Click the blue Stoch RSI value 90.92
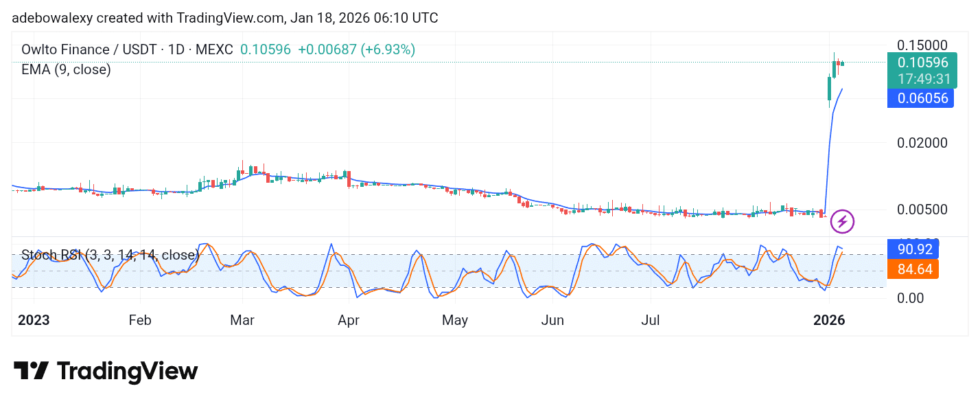This screenshot has height=406, width=980. pyautogui.click(x=913, y=249)
